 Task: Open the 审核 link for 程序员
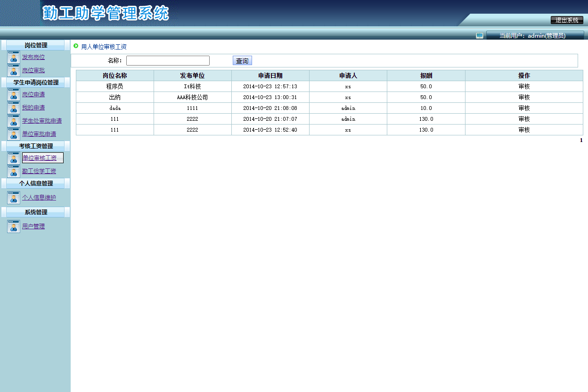pos(524,86)
